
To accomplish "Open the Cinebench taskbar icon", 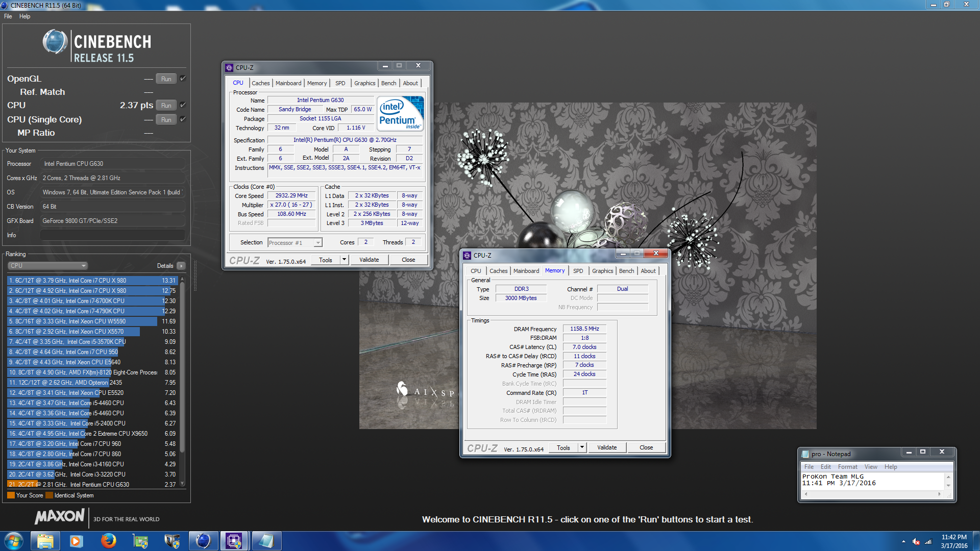I will (x=203, y=541).
